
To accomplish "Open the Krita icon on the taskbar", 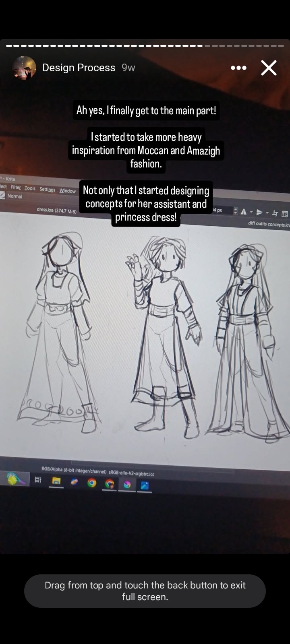I will pyautogui.click(x=127, y=485).
